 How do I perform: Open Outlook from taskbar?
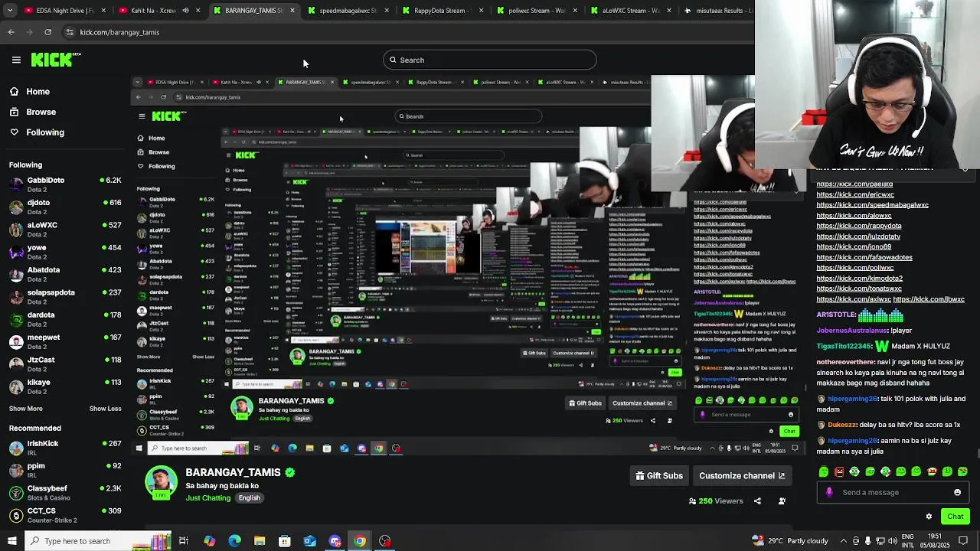pos(309,541)
